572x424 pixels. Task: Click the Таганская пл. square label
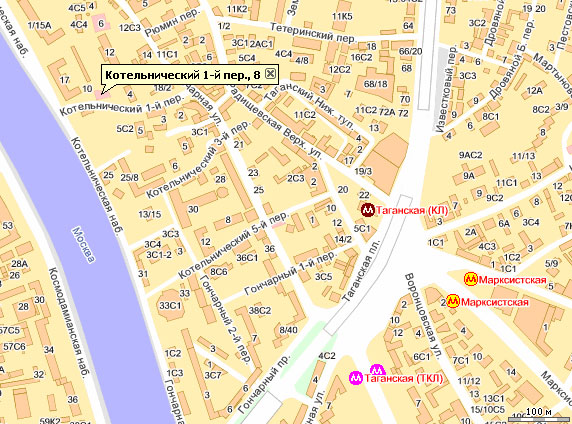tap(361, 270)
